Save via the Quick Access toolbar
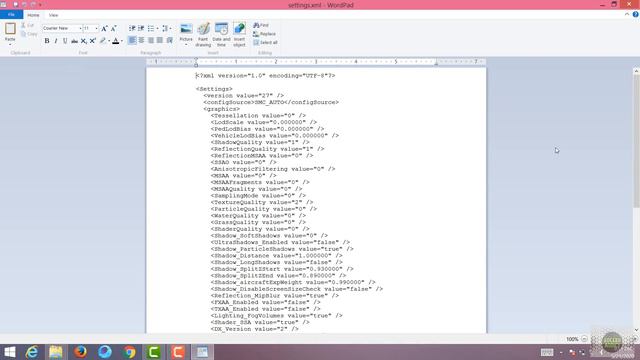Screen dimensions: 640x360 click(16, 4)
